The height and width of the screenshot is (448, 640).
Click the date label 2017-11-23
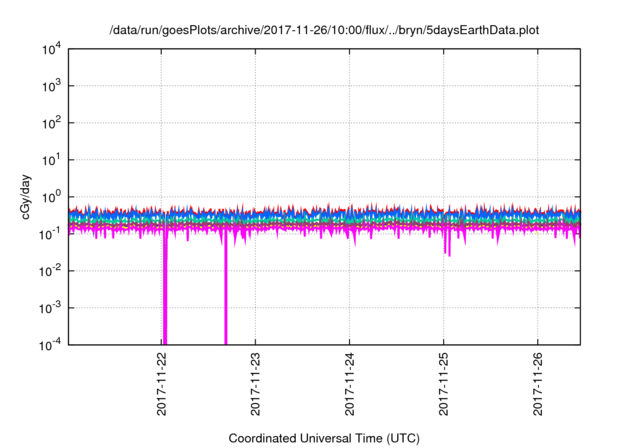[256, 384]
